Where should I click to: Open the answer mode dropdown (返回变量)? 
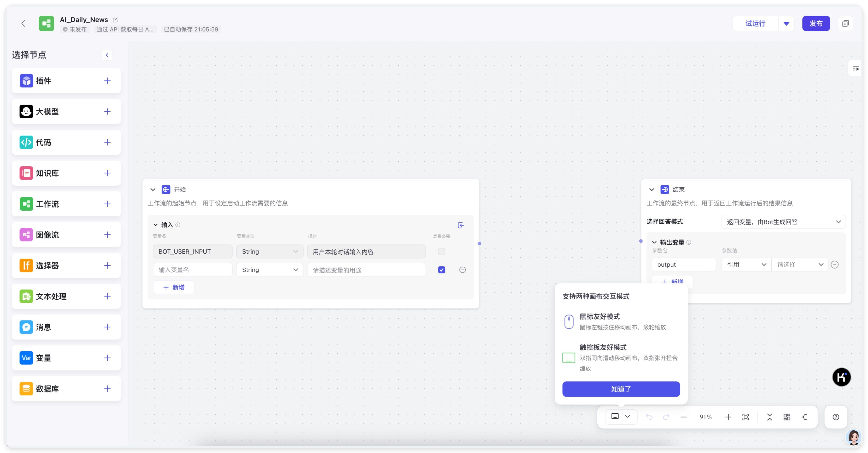[x=783, y=222]
